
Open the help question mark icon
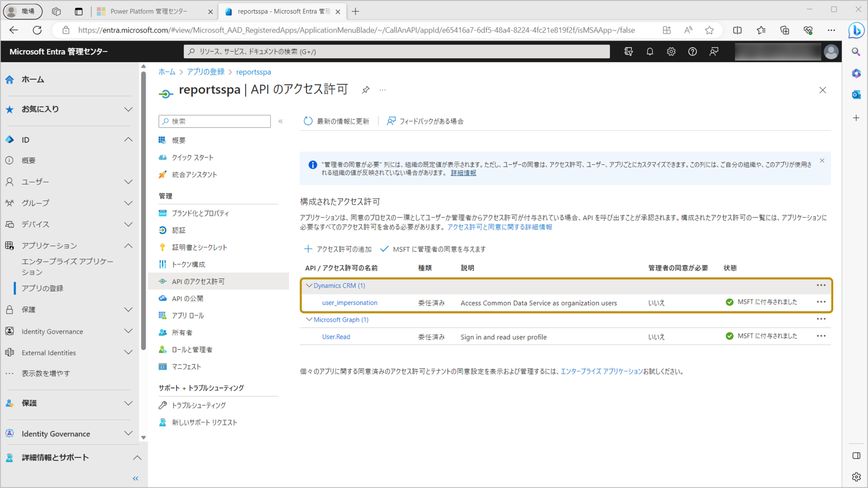(692, 52)
